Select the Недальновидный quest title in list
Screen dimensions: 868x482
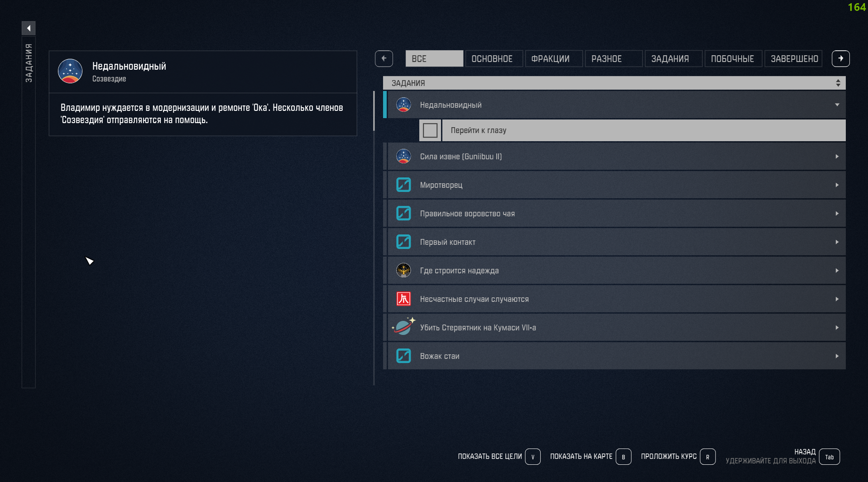pyautogui.click(x=451, y=105)
